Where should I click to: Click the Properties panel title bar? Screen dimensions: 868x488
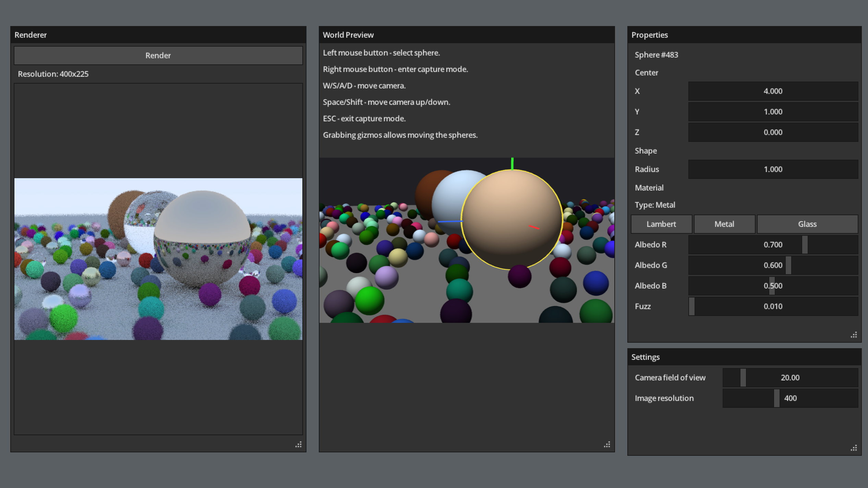744,35
